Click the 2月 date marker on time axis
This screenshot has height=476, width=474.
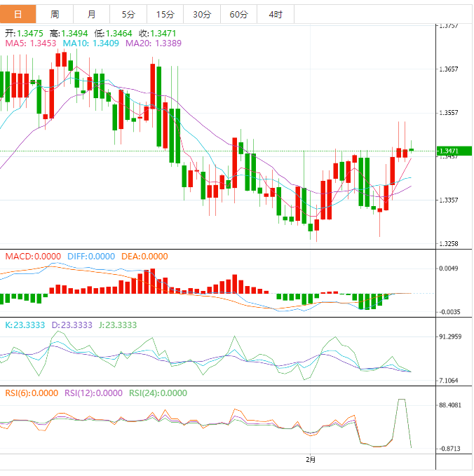pos(311,460)
